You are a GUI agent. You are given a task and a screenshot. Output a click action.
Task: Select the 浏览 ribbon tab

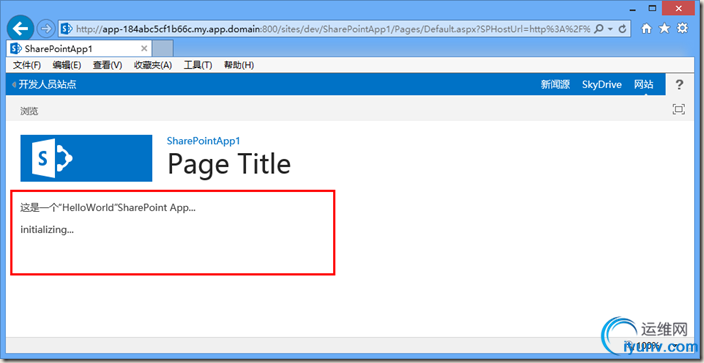point(29,111)
